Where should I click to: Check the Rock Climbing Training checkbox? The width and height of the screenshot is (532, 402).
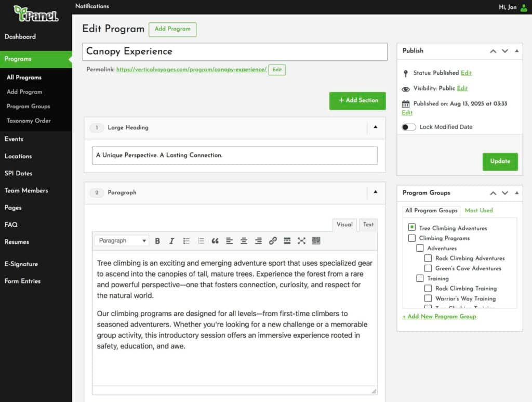click(x=428, y=288)
